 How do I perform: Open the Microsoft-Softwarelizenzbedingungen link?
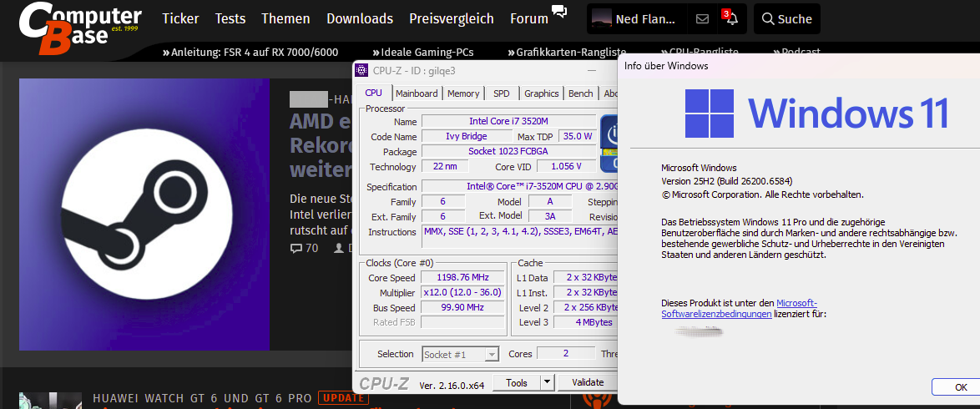pos(739,308)
